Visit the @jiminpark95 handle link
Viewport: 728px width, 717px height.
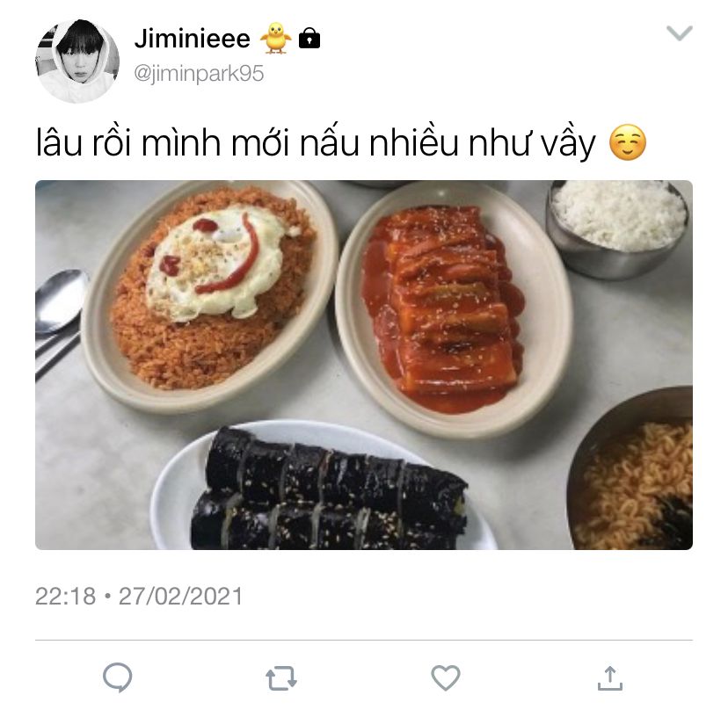199,73
